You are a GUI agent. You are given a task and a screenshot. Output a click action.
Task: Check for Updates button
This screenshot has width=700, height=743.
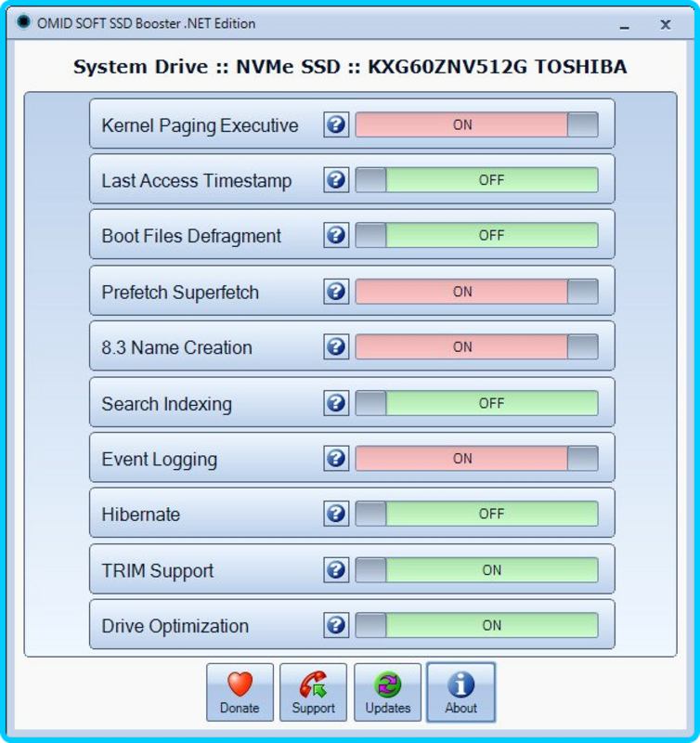coord(387,692)
